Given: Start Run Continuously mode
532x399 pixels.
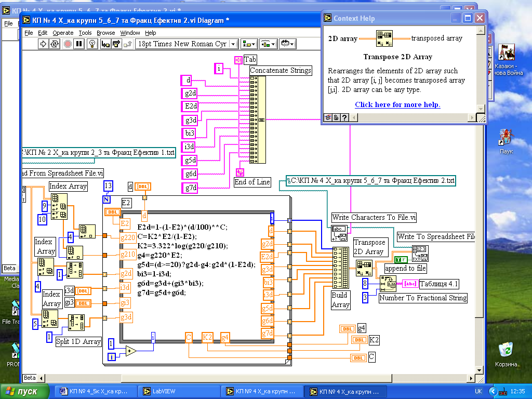Looking at the screenshot, I should [x=54, y=44].
